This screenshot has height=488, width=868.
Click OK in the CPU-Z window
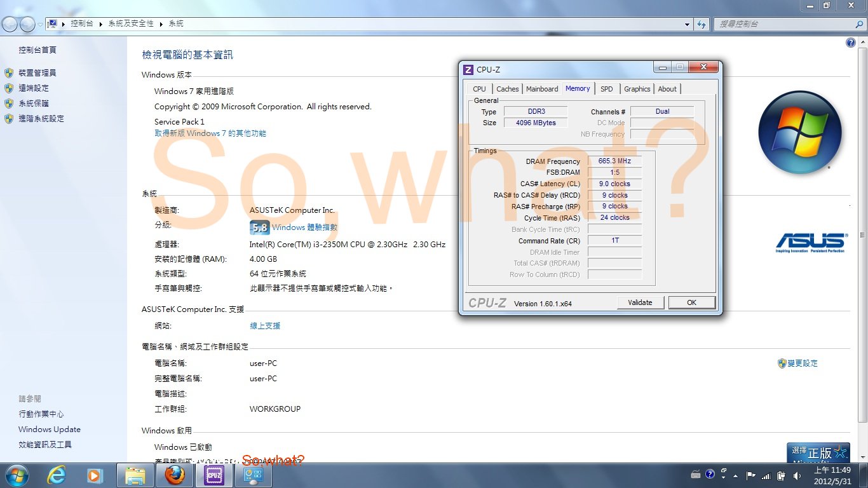[x=691, y=302]
